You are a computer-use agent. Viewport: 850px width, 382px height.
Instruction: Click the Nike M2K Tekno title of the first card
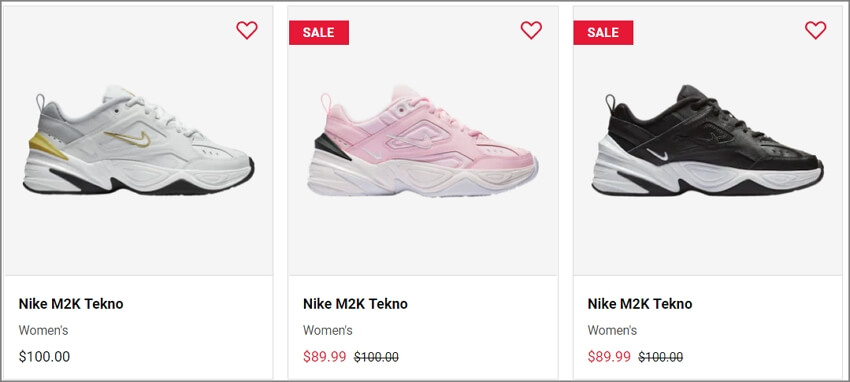71,303
